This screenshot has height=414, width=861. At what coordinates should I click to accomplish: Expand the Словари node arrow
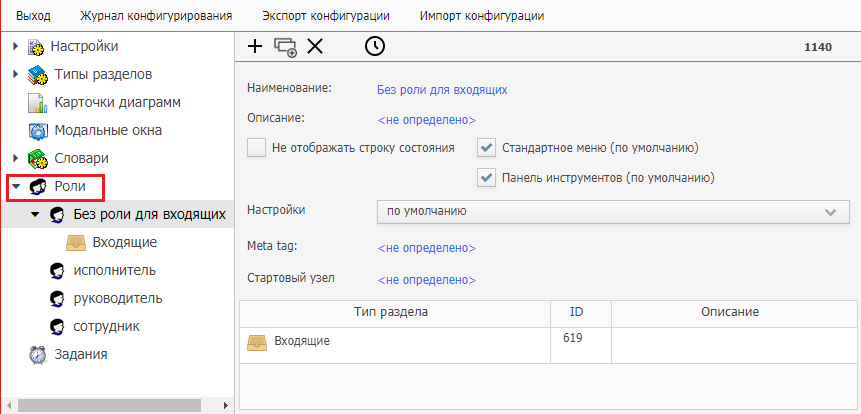pos(15,159)
